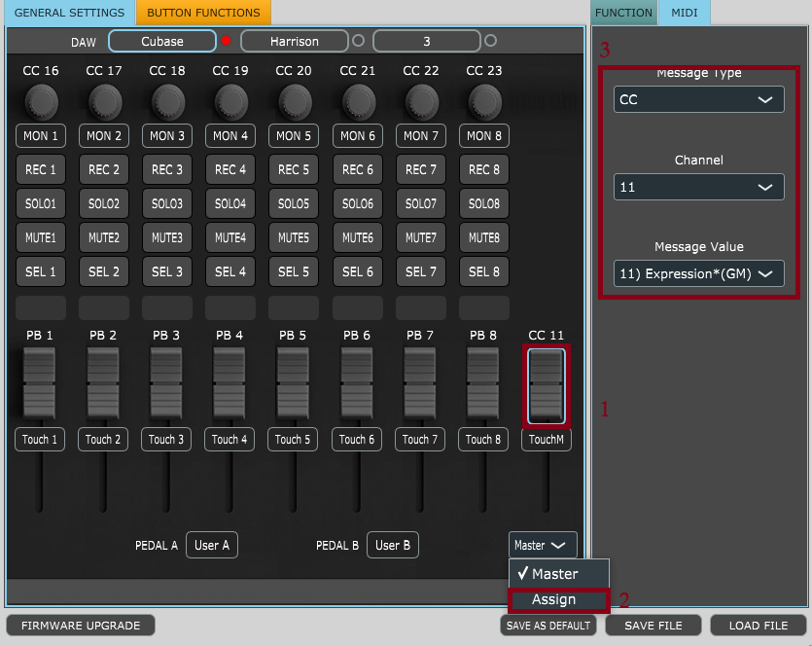Image resolution: width=812 pixels, height=646 pixels.
Task: Click the CC 19 rotary knob
Action: click(231, 102)
